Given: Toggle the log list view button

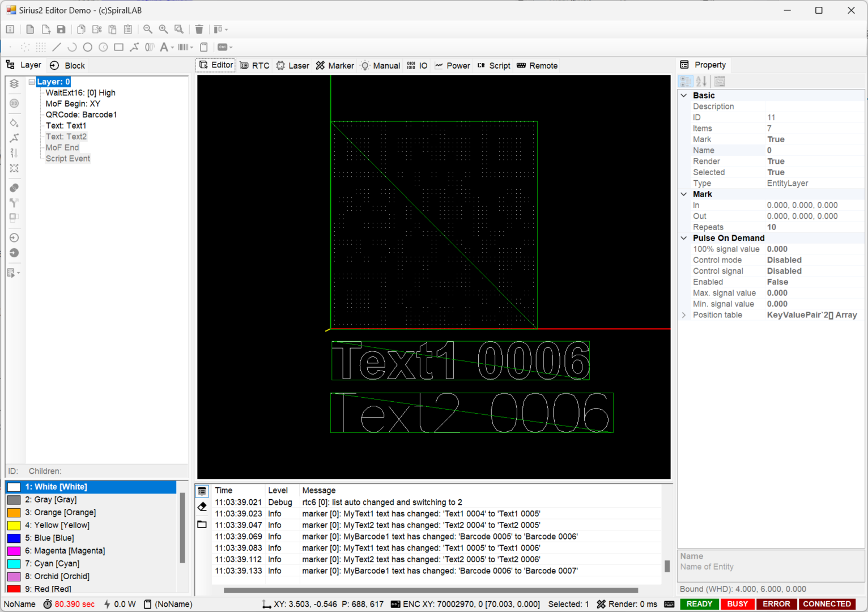Looking at the screenshot, I should click(202, 491).
